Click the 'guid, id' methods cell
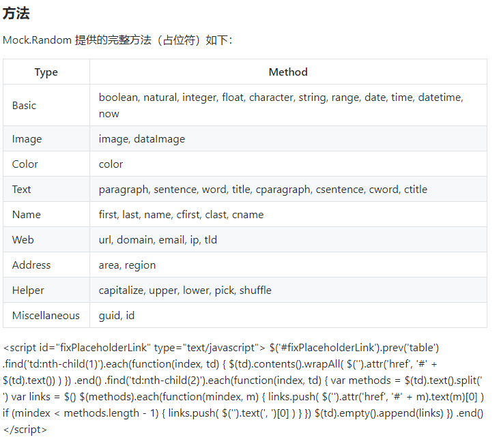Viewport: 499px width, 448px height. pos(288,315)
